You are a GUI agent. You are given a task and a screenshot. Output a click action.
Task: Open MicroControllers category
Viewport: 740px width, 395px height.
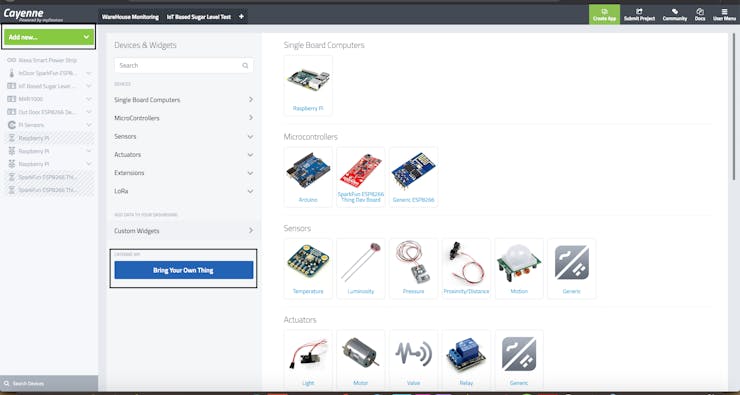(184, 118)
